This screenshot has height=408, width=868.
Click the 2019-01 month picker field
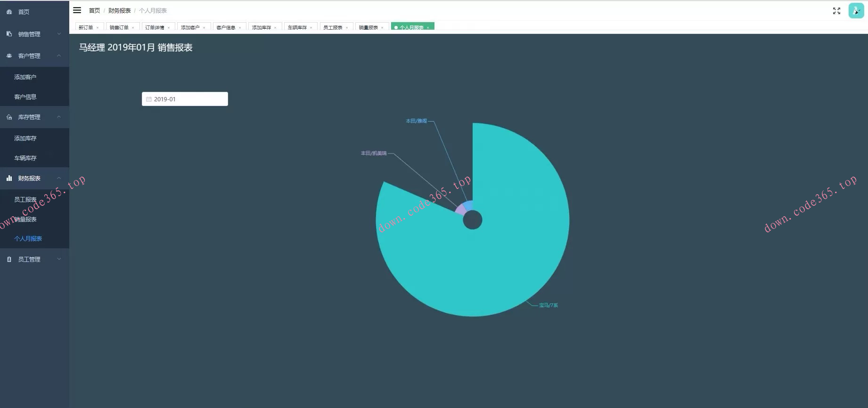185,99
